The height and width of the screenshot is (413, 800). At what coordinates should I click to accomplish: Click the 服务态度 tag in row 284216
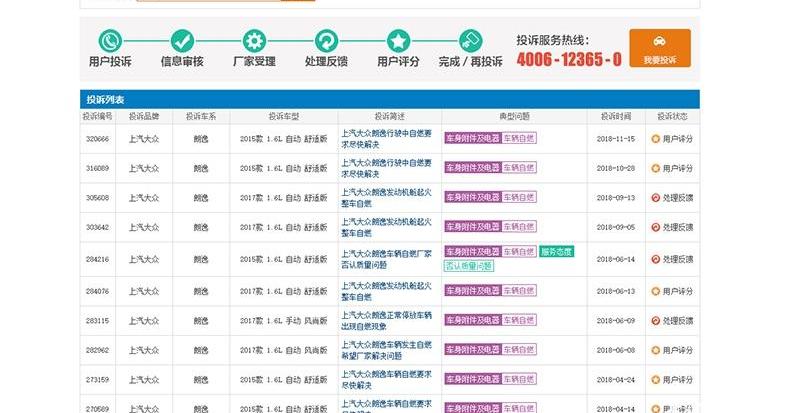point(556,252)
